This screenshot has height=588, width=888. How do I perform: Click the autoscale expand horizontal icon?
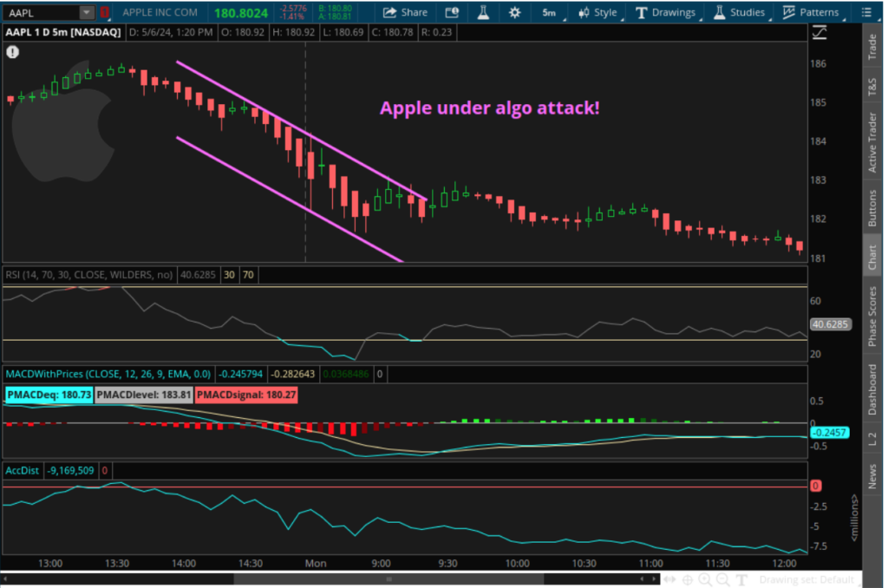[x=669, y=579]
